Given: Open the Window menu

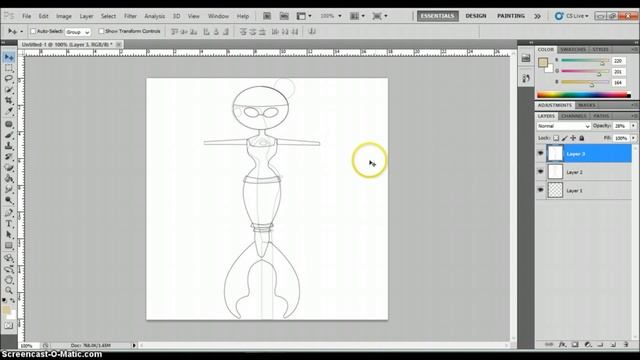Looking at the screenshot, I should pos(218,16).
